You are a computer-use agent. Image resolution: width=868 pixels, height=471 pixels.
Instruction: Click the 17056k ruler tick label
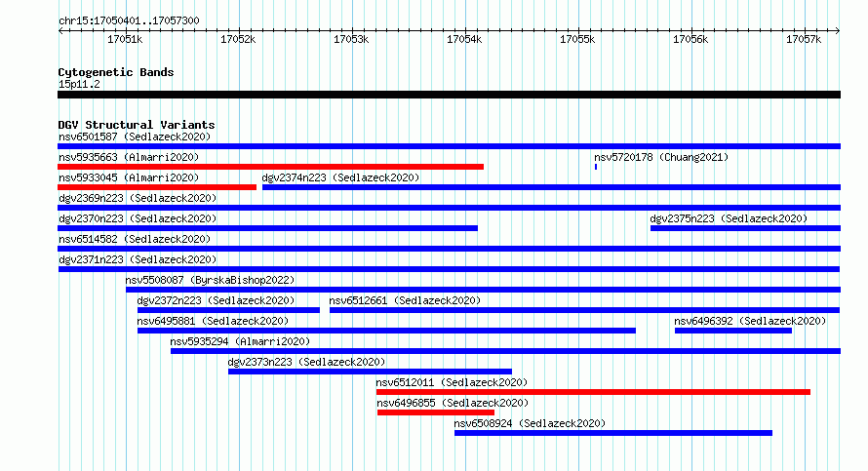690,39
